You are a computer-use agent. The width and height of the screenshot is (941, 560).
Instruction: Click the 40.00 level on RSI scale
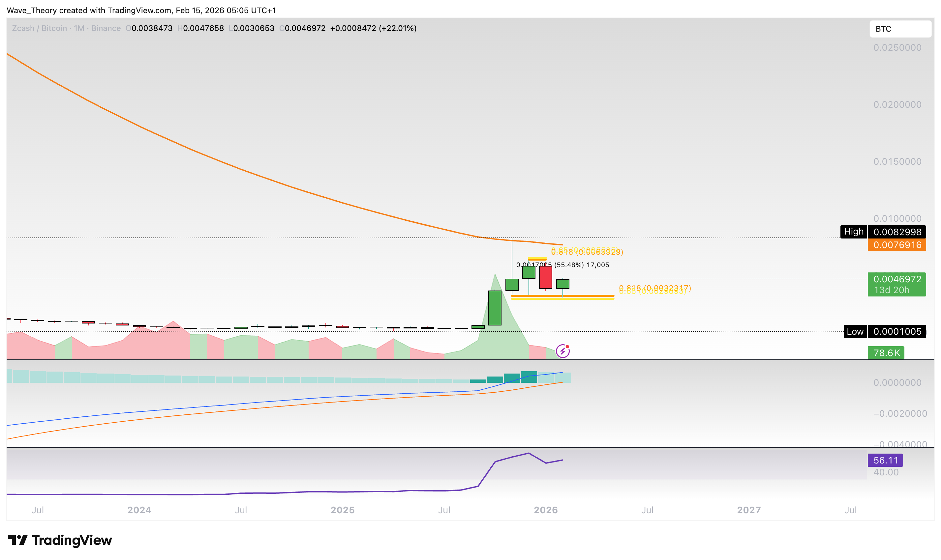(886, 472)
